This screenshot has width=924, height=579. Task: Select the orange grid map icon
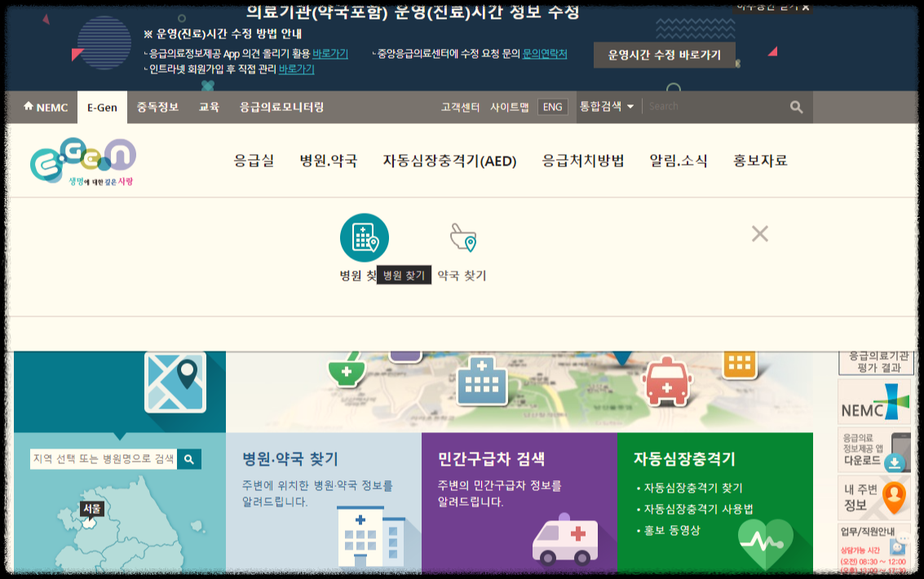coord(739,364)
